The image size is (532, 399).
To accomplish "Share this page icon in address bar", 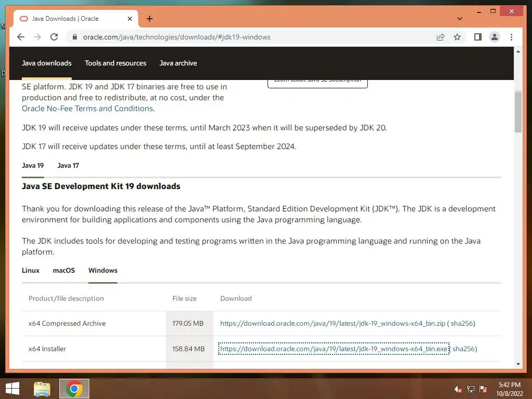I will 441,37.
